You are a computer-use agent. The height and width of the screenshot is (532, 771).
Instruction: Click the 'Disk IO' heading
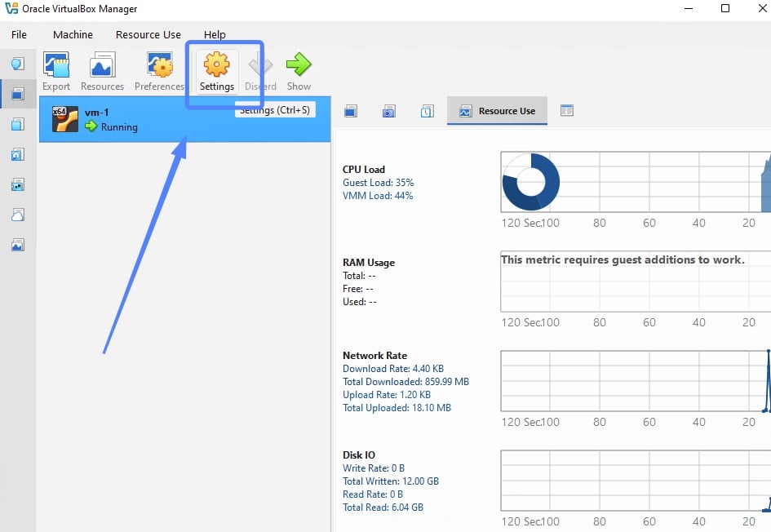359,454
